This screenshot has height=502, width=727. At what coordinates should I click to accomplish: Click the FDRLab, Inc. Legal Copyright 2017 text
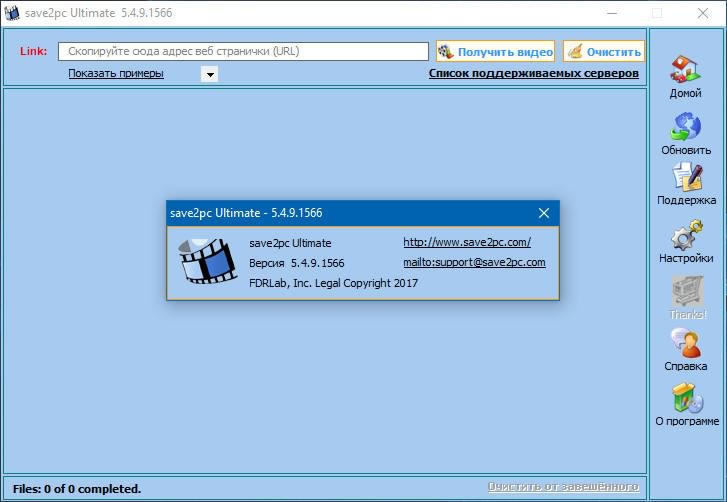pos(333,283)
